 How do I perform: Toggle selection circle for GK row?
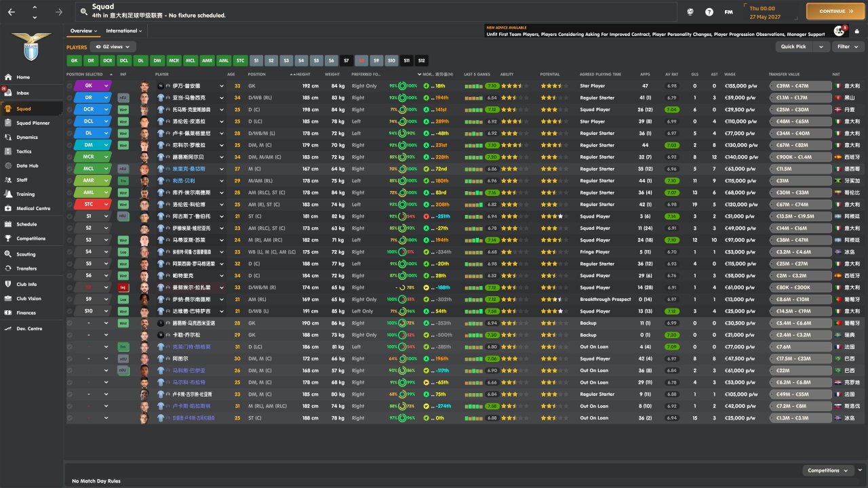[x=69, y=86]
